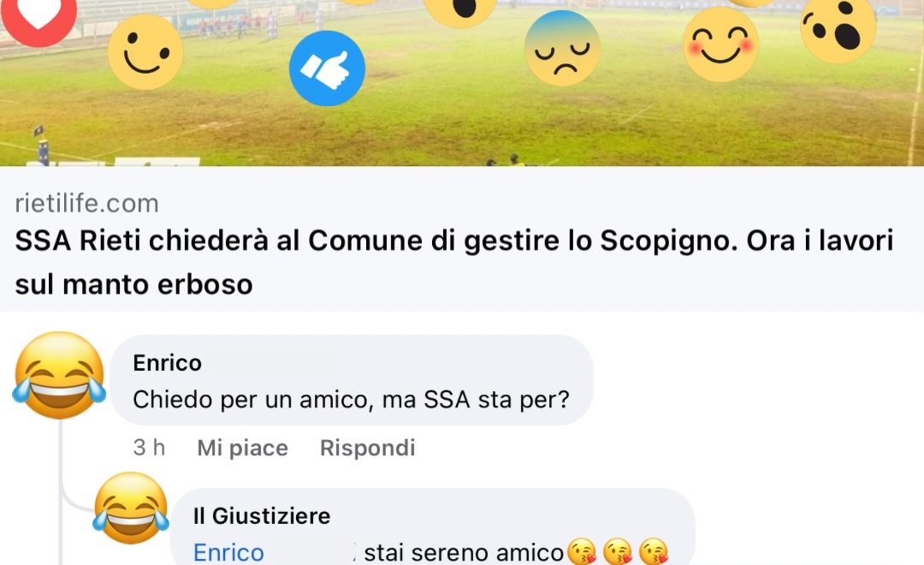Image resolution: width=924 pixels, height=565 pixels.
Task: Tap the blue thumbs-up reaction icon
Action: (327, 68)
